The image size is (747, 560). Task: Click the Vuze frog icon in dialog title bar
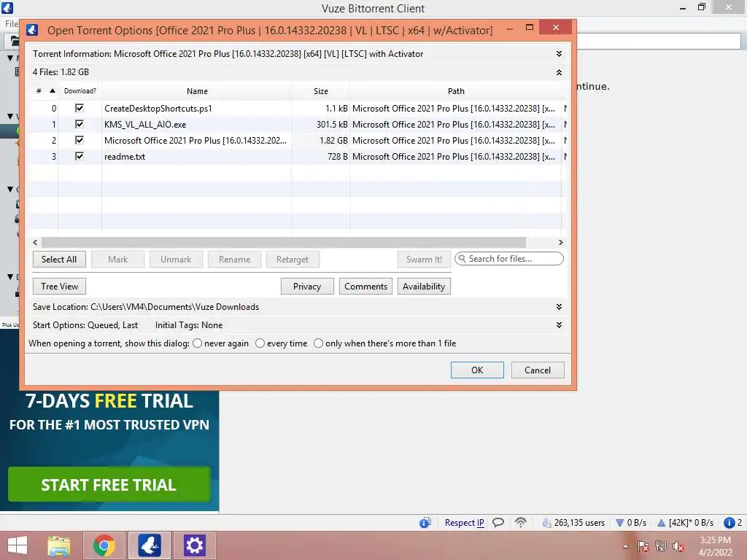click(x=32, y=30)
